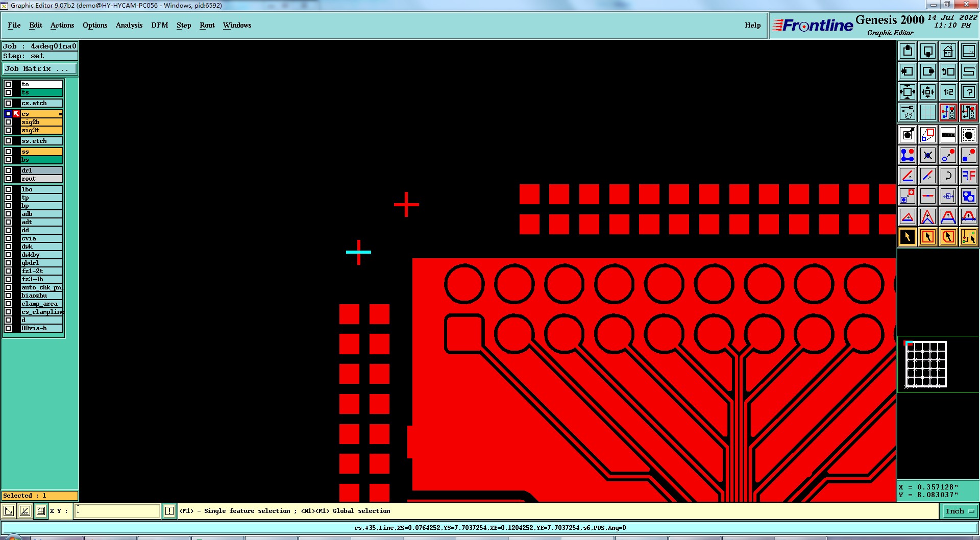Open the Actions menu
Viewport: 980px width, 540px height.
point(62,25)
